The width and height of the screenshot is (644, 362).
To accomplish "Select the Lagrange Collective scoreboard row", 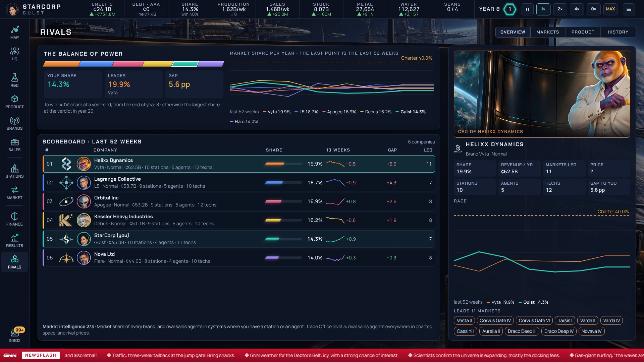I will click(239, 183).
